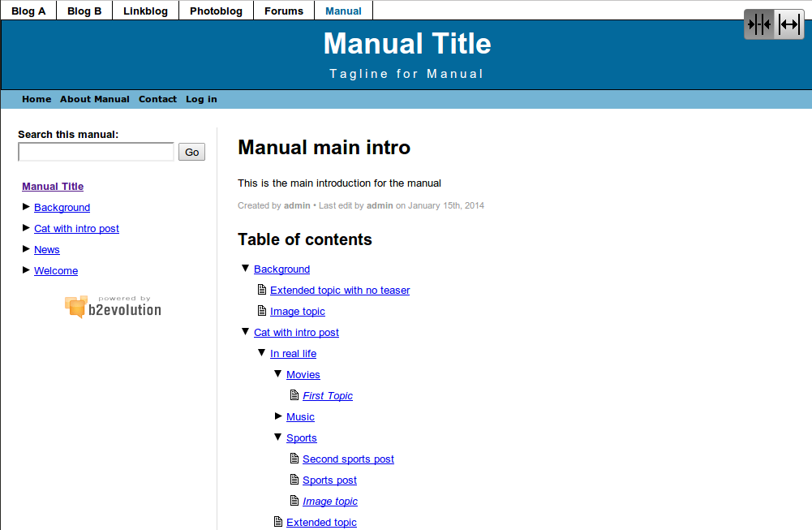Switch to Blog A tab
This screenshot has height=530, width=812.
pyautogui.click(x=28, y=11)
